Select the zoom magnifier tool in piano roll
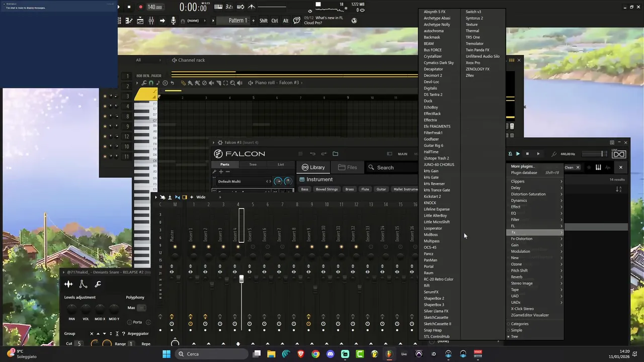Screen dimensions: 644x362 232,83
